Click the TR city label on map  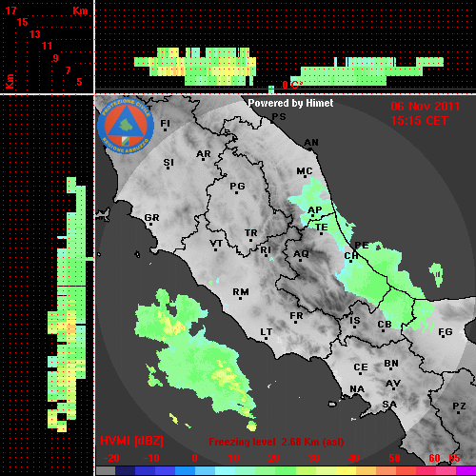pos(251,233)
